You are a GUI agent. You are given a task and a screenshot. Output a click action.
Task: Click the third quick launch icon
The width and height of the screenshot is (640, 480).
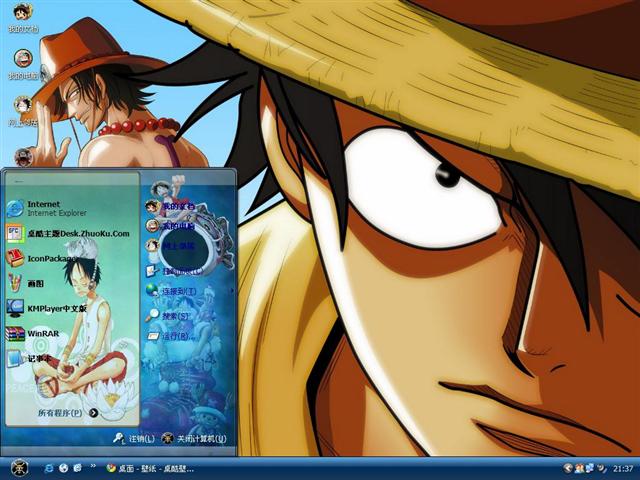(x=78, y=468)
